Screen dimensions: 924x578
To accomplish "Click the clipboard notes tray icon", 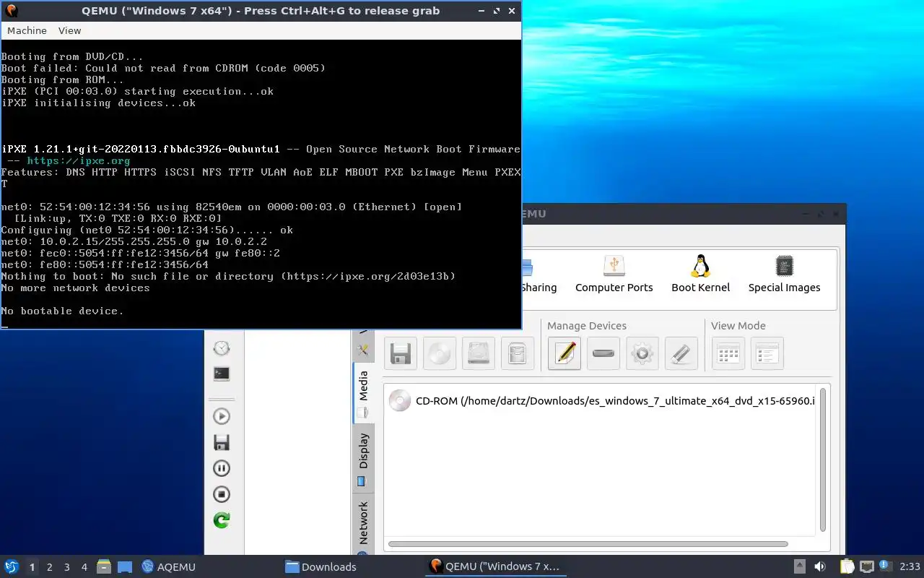I will coord(847,566).
